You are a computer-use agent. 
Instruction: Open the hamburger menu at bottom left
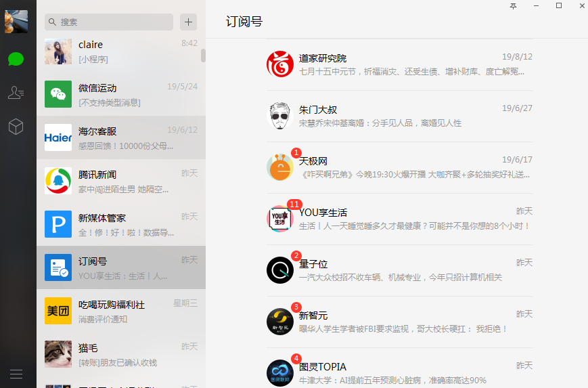pos(16,374)
